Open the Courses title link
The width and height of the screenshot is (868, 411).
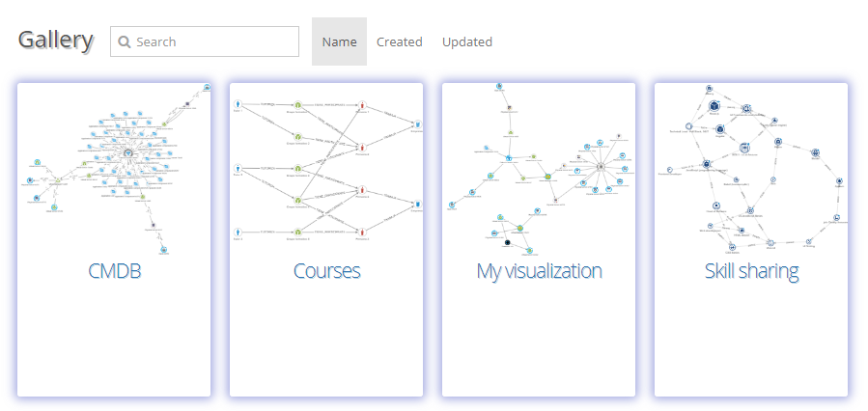326,271
